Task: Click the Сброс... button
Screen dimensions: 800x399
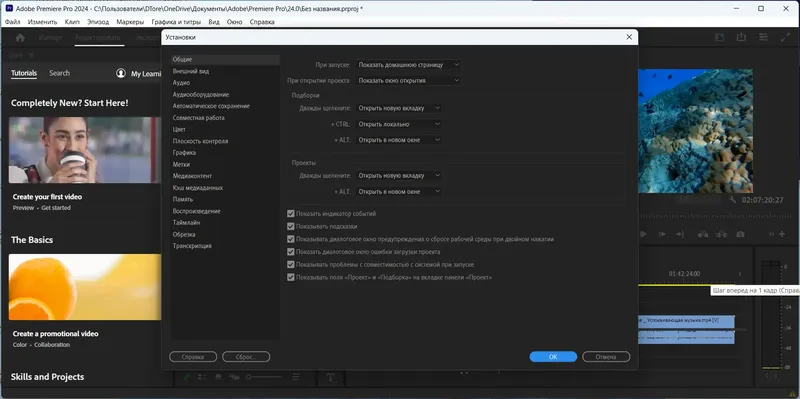Action: [x=246, y=357]
